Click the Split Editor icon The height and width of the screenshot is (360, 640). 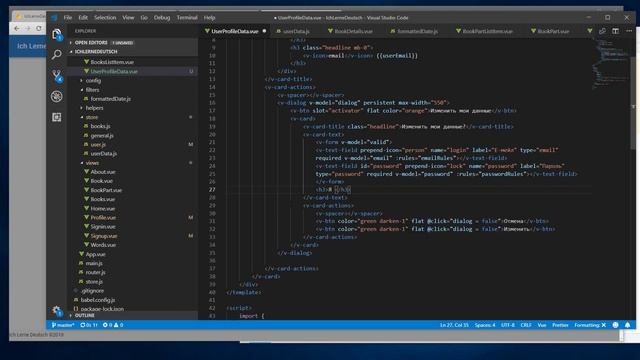point(616,31)
